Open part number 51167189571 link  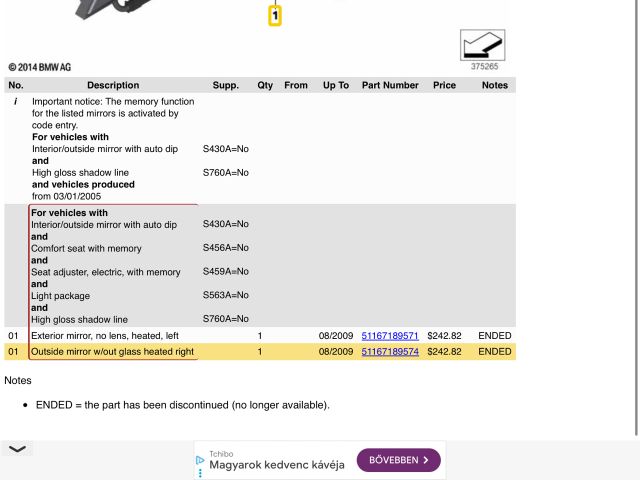tap(390, 336)
